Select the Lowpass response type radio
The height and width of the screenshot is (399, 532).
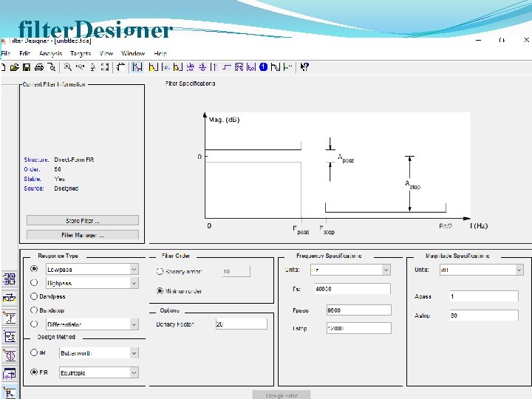click(34, 269)
